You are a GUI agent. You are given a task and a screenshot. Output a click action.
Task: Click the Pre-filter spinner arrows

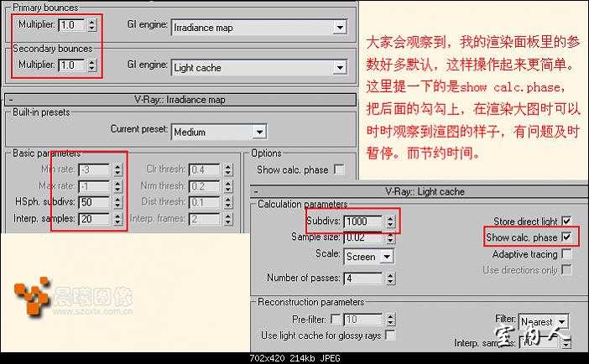391,320
